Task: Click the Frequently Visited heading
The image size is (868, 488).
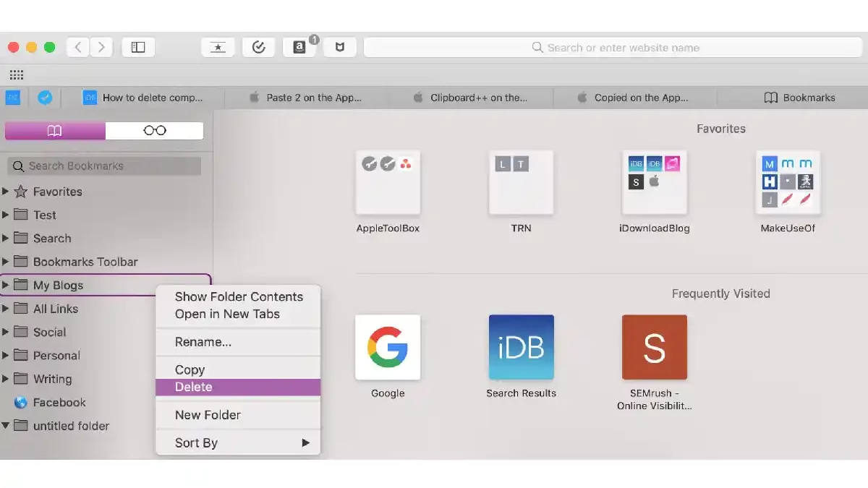Action: [720, 294]
